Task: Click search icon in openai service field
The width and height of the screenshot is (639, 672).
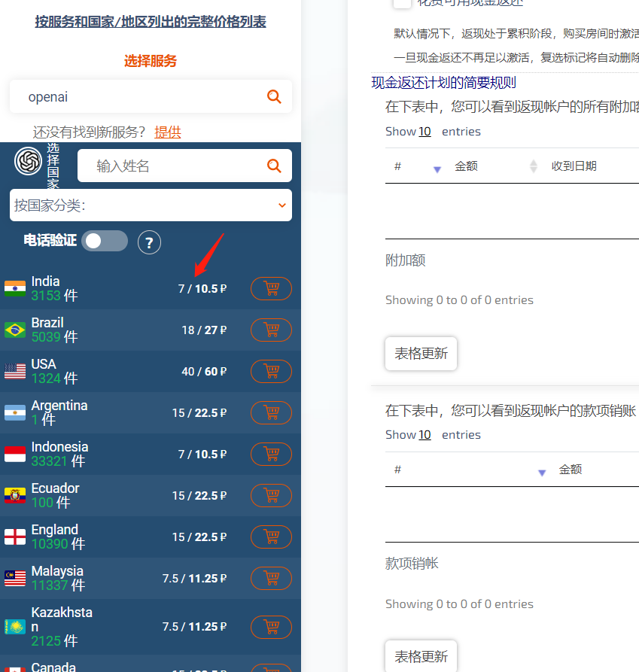Action: click(274, 96)
